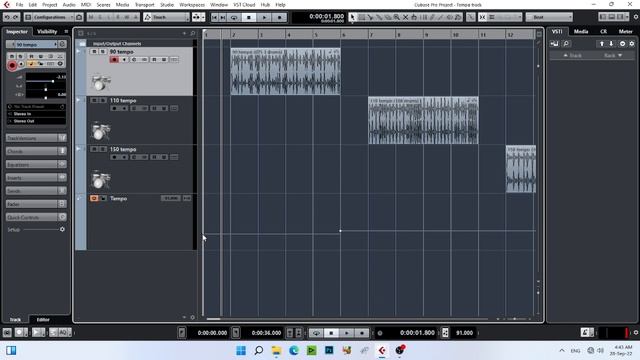This screenshot has width=640, height=360.
Task: Open Windows Start menu
Action: click(241, 350)
